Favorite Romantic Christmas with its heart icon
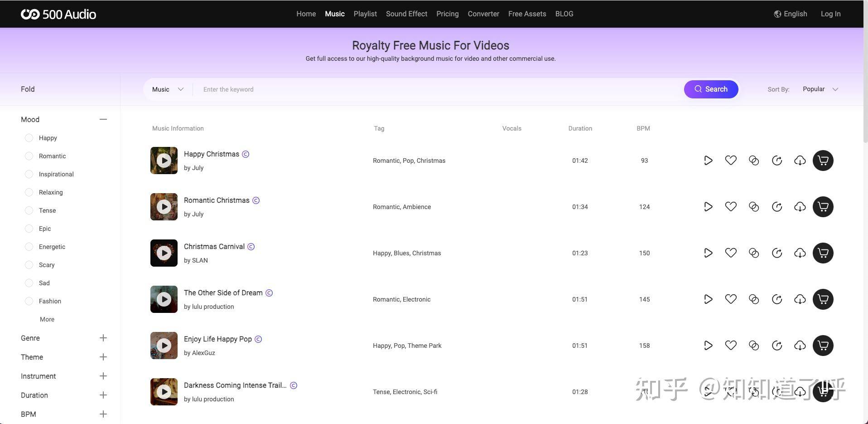Screen dimensions: 868x424 pyautogui.click(x=731, y=207)
